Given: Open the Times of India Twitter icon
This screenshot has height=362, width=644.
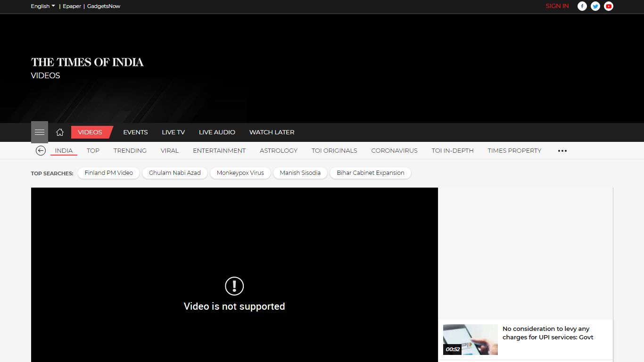Looking at the screenshot, I should point(595,6).
